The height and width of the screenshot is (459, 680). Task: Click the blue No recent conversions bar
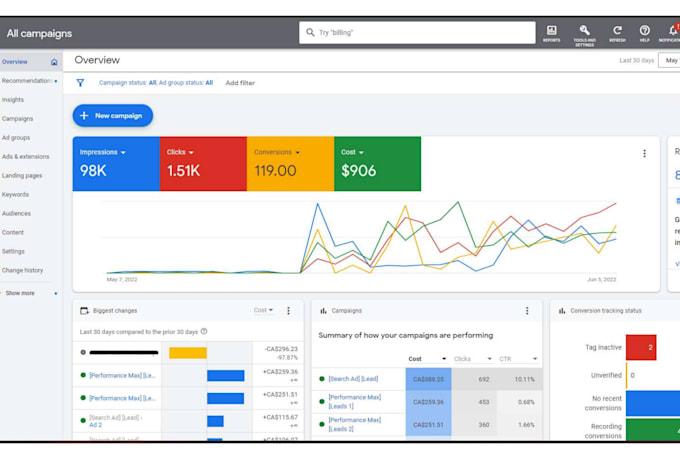point(653,403)
